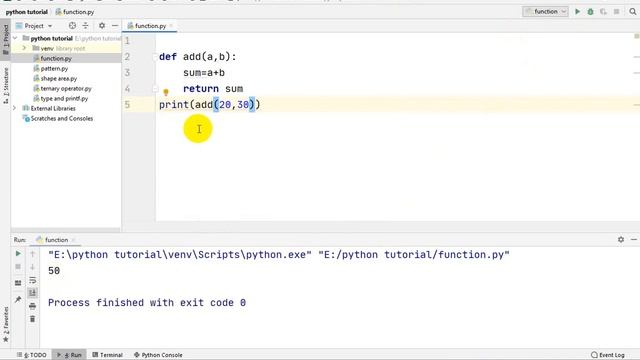
Task: Open Search Everywhere magnifier icon
Action: coord(633,12)
